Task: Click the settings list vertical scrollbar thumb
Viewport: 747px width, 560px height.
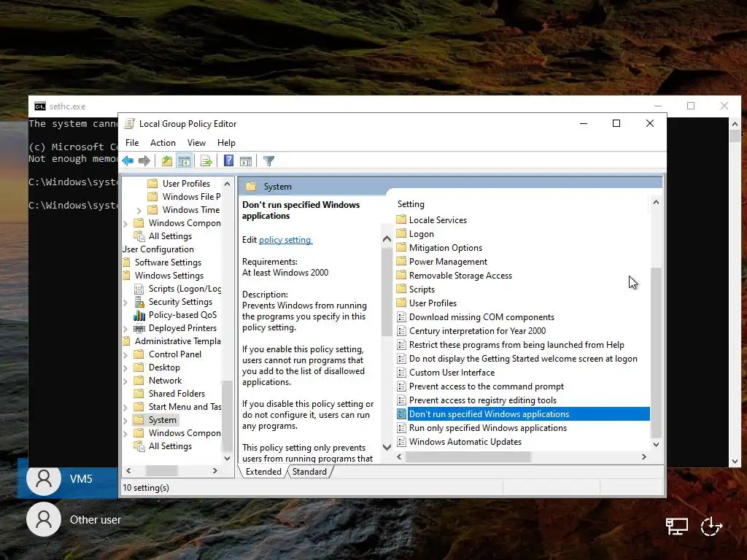Action: pos(656,352)
